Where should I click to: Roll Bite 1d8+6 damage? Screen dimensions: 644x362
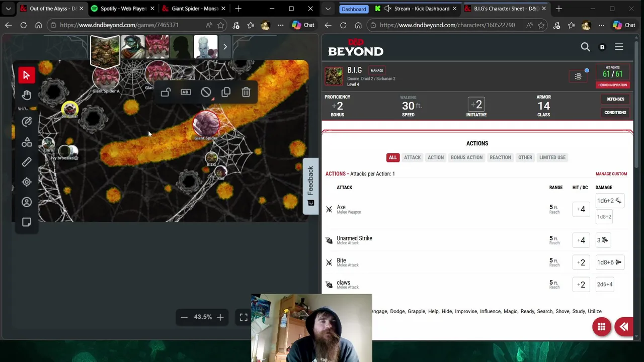609,262
